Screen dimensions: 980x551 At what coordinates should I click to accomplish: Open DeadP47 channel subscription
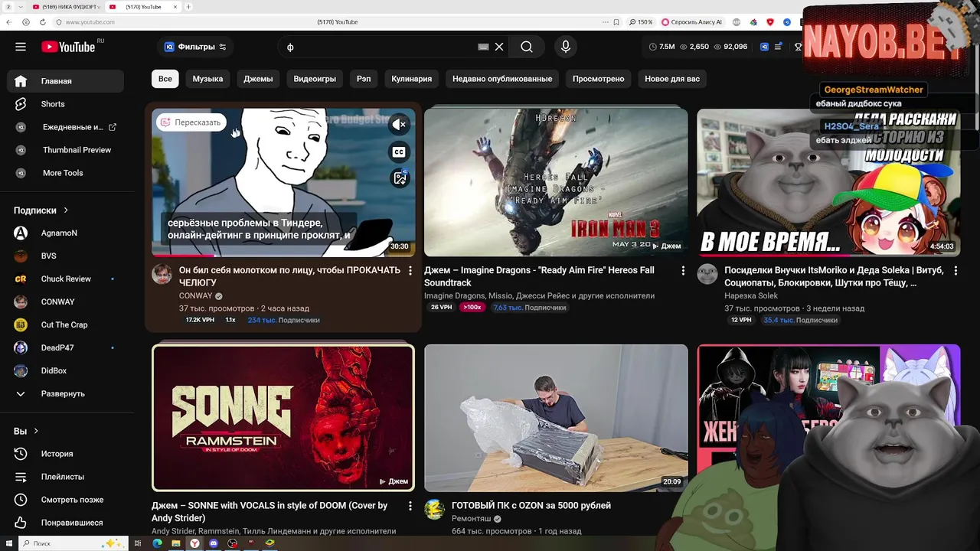65,347
